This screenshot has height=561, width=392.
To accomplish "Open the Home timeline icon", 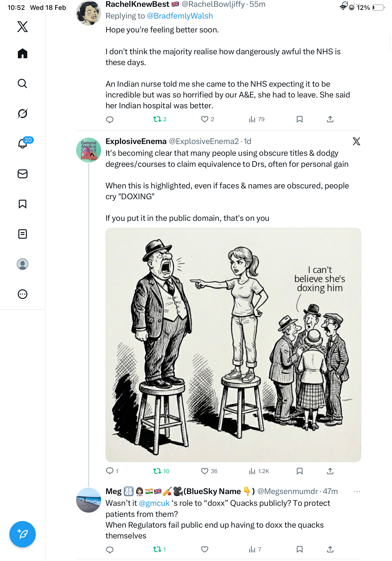I will (23, 53).
